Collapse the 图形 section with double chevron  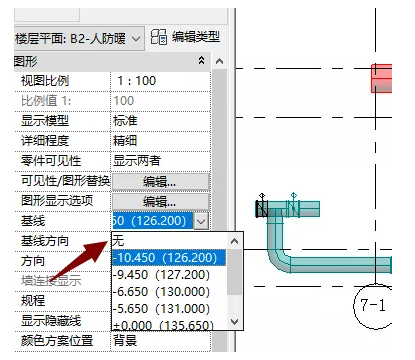[x=201, y=61]
